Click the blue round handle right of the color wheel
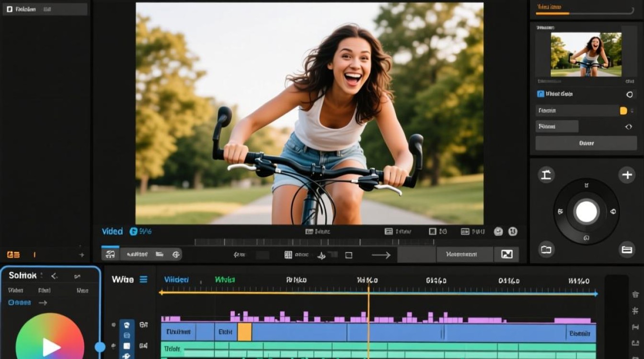This screenshot has height=359, width=644. pos(100,347)
